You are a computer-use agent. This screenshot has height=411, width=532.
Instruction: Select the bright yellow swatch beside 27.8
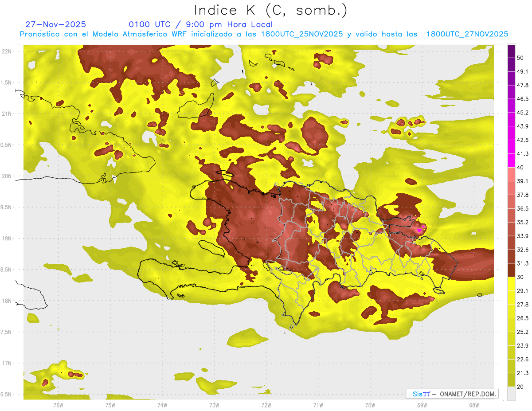point(511,301)
